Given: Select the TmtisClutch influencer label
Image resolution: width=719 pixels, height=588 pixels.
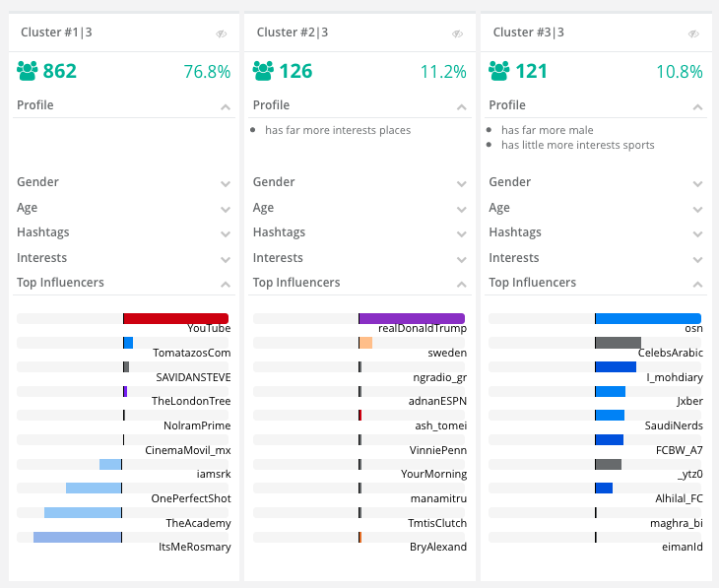Looking at the screenshot, I should click(x=437, y=523).
